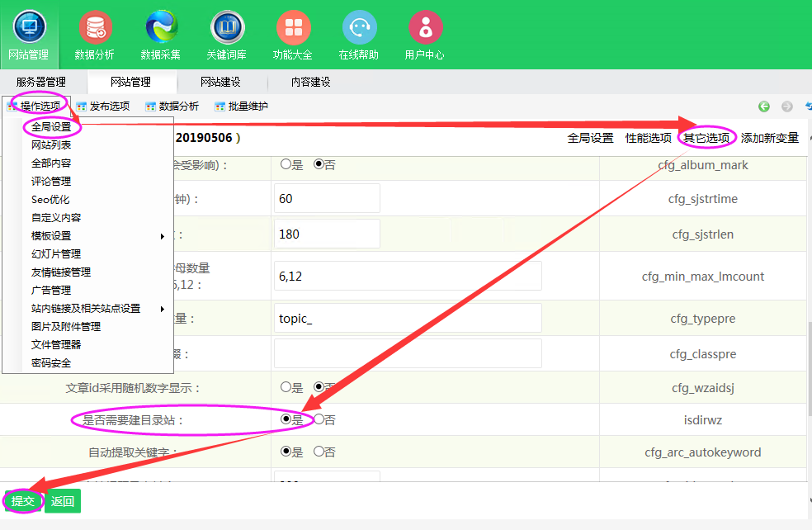The height and width of the screenshot is (530, 812).
Task: Open the 操作选项 menu
Action: [40, 106]
